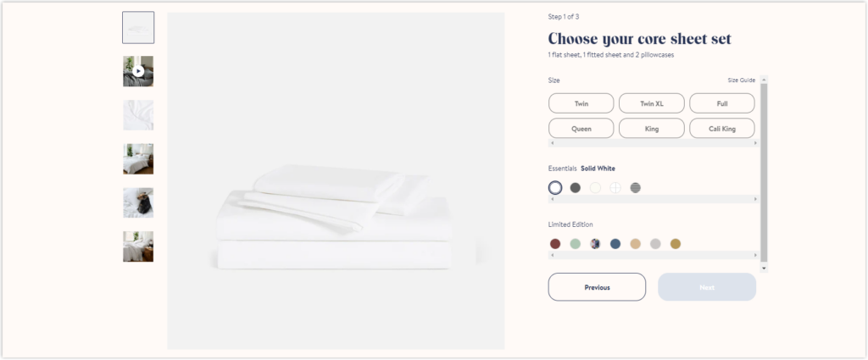This screenshot has width=868, height=360.
Task: Click the options panel scrollbar down arrow
Action: tap(765, 269)
